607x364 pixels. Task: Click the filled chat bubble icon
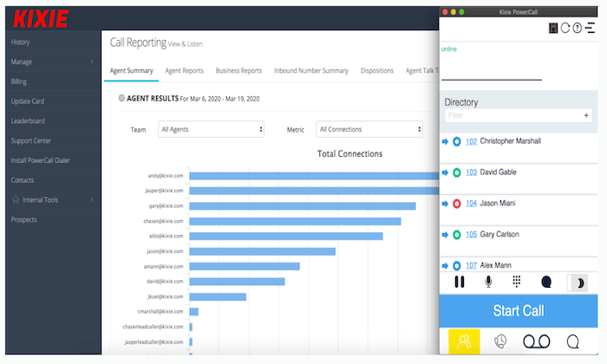[546, 282]
